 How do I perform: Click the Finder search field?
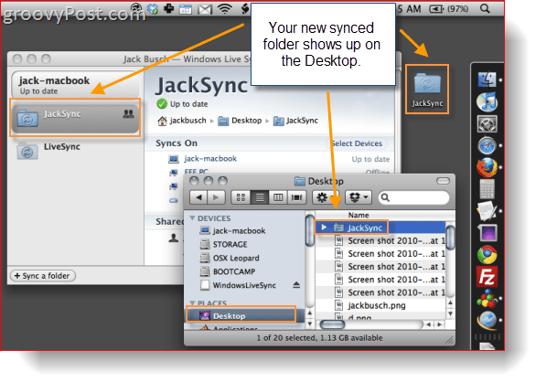(413, 197)
